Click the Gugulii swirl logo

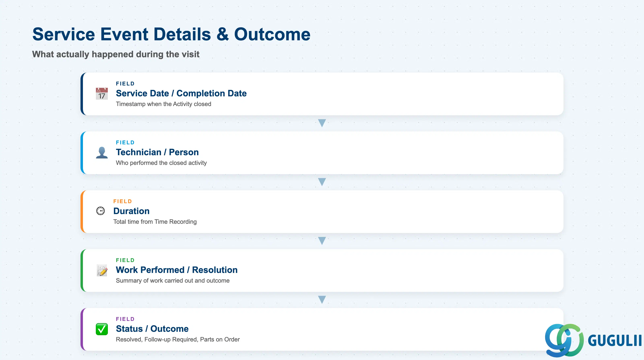point(564,340)
